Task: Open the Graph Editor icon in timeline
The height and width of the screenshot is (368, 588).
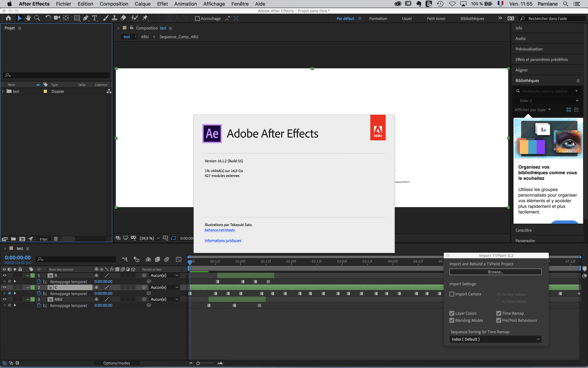Action: tap(178, 260)
